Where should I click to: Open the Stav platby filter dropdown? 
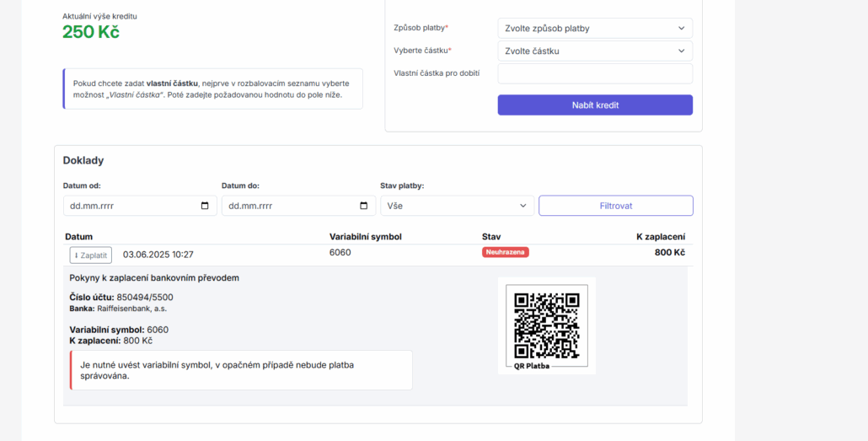tap(457, 206)
